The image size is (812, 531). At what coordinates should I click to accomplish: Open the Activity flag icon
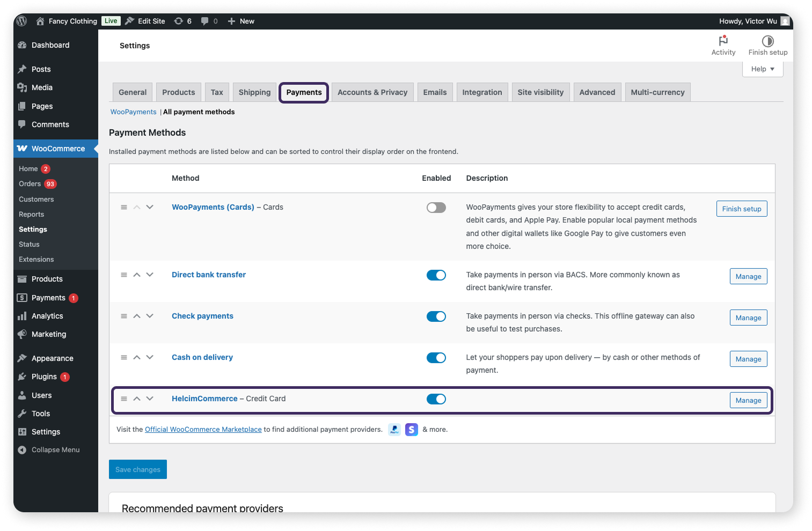click(x=723, y=41)
